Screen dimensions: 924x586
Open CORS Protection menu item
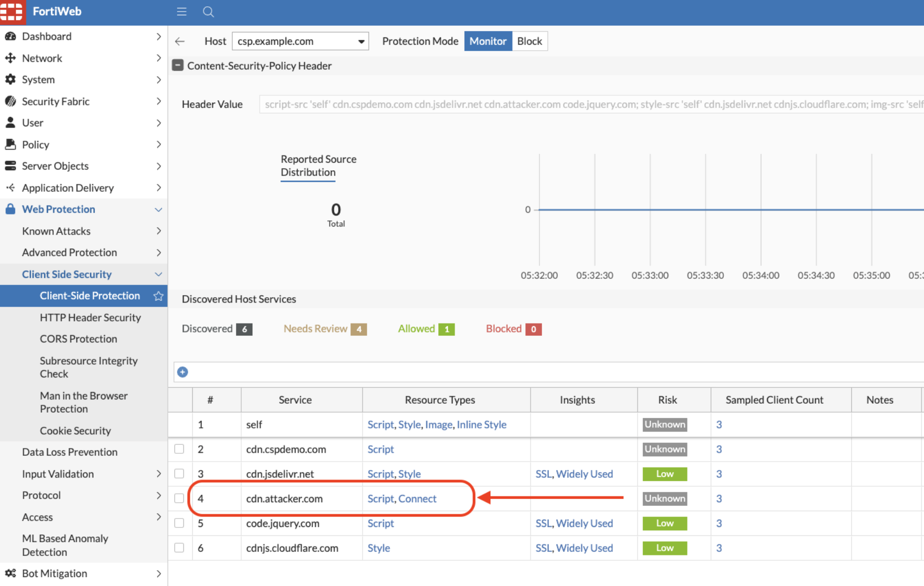coord(78,339)
